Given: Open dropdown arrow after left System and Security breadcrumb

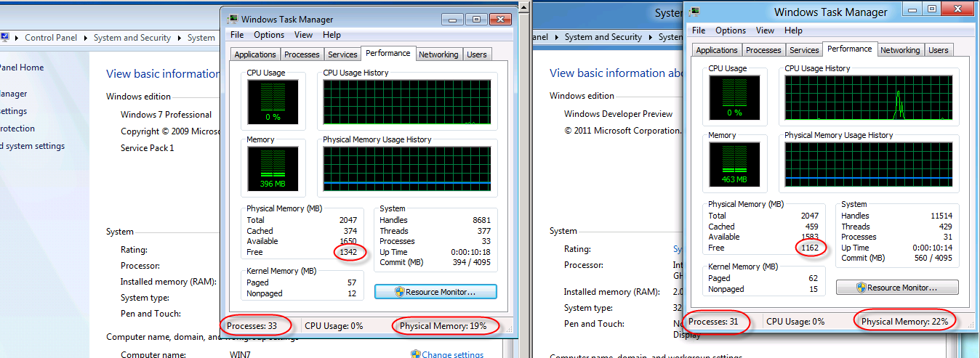Looking at the screenshot, I should coord(179,38).
